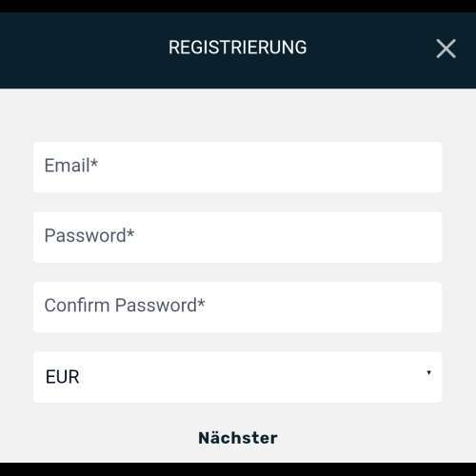Open the EUR currency dropdown
476x476 pixels.
[x=237, y=377]
